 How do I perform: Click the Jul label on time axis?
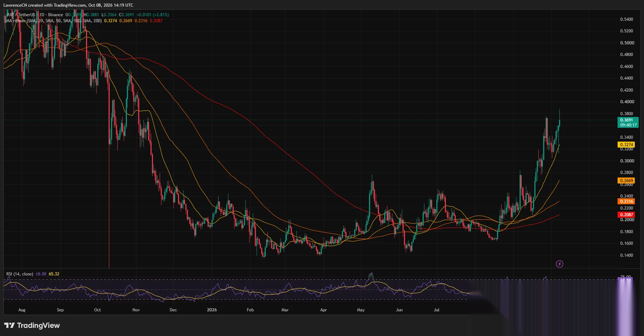click(x=436, y=310)
